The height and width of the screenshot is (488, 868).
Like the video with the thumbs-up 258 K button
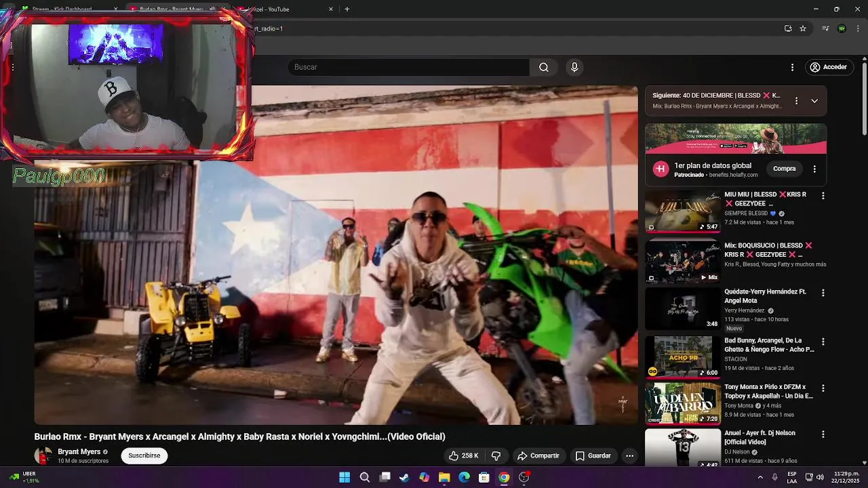point(464,455)
